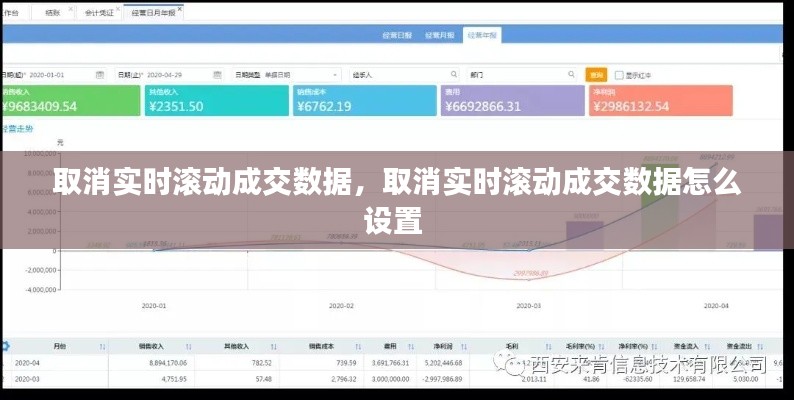Open the start date calendar picker icon
This screenshot has height=400, width=794.
coord(100,74)
